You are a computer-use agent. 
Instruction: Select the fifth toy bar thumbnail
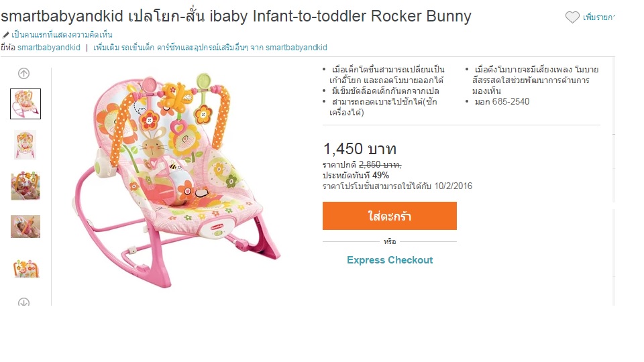pyautogui.click(x=26, y=268)
